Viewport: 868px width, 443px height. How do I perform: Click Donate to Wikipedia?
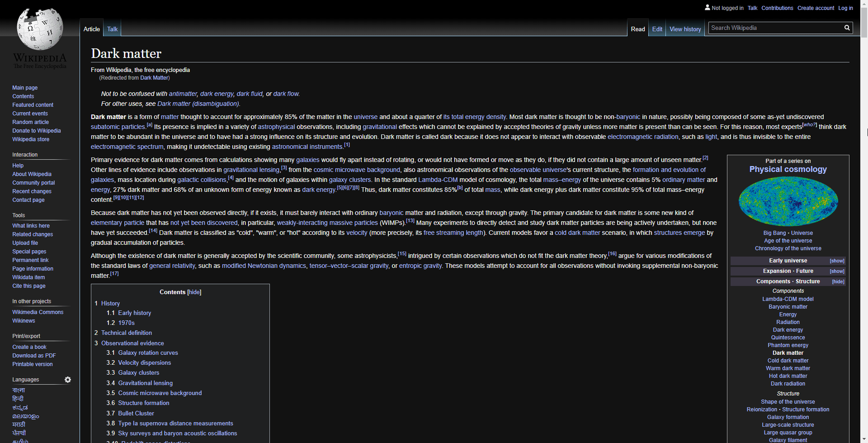(x=37, y=130)
